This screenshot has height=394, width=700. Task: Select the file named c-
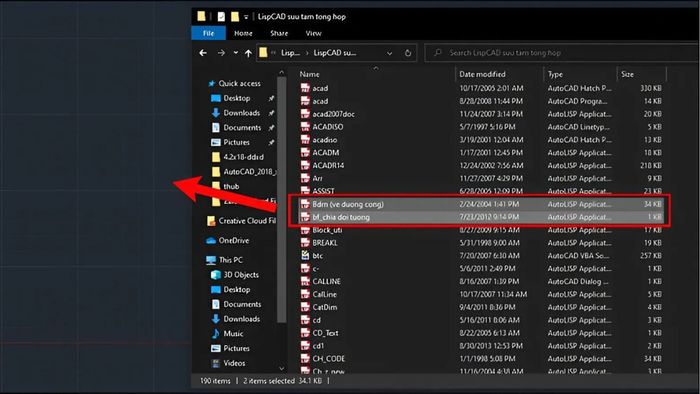[315, 269]
